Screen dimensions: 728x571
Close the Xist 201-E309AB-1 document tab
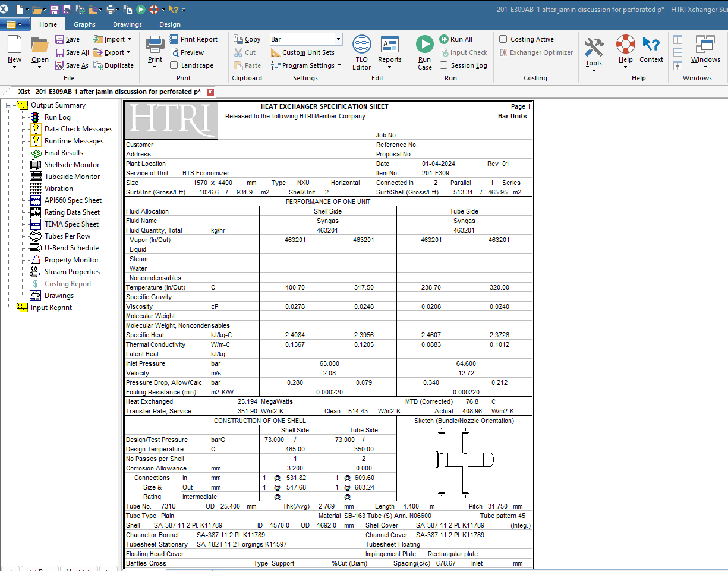(210, 92)
